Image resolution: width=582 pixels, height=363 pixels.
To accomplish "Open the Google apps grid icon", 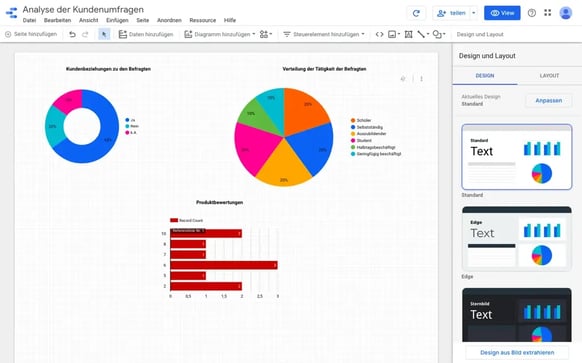I will [547, 13].
